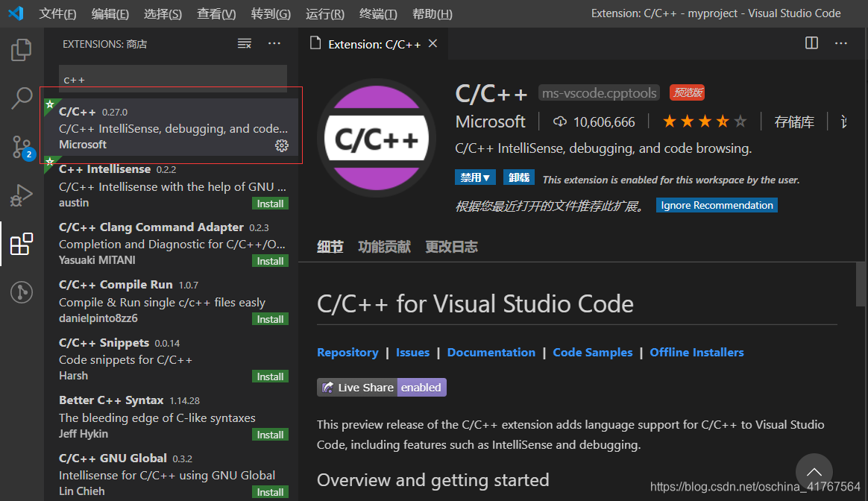Open the 文件(F) menu
Image resolution: width=868 pixels, height=501 pixels.
[x=57, y=14]
